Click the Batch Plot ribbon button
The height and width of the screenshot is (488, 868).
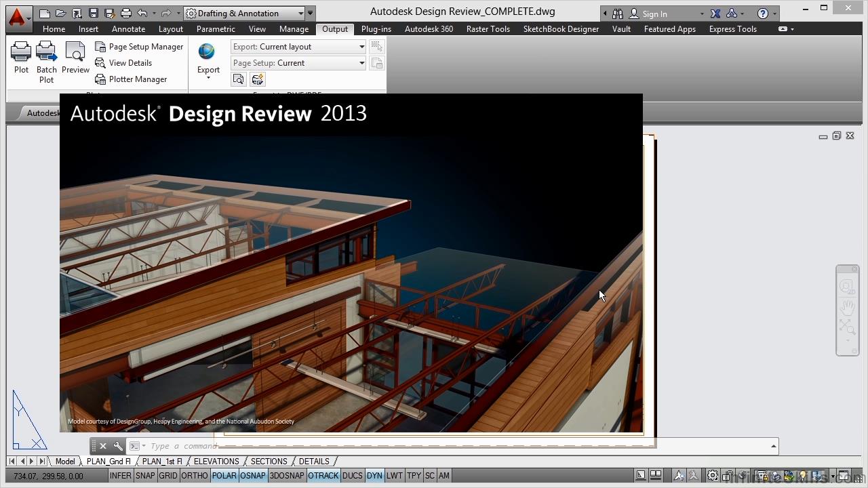[47, 62]
